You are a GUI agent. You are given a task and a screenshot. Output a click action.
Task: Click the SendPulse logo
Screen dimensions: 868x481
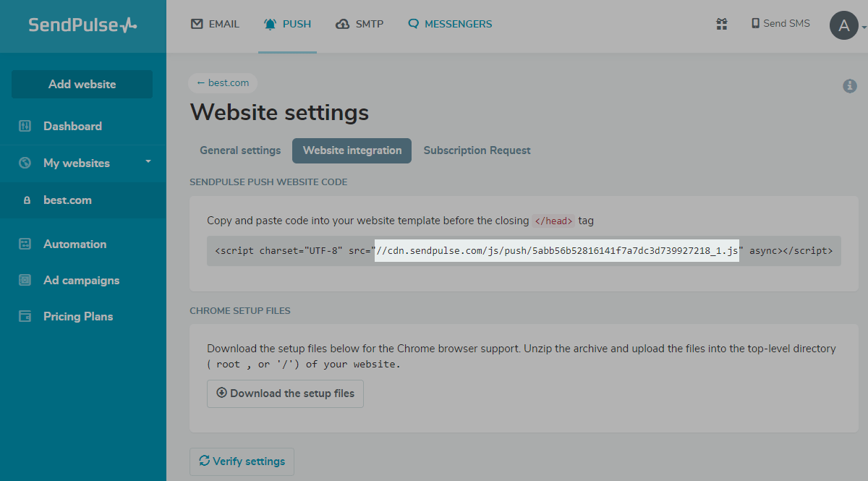82,25
